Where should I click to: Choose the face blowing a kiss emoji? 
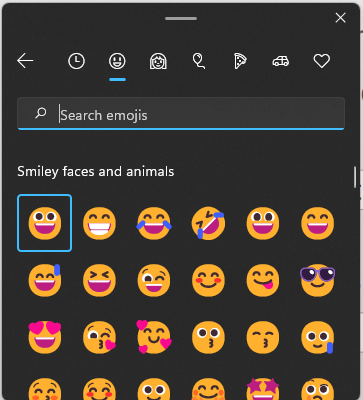click(x=99, y=338)
